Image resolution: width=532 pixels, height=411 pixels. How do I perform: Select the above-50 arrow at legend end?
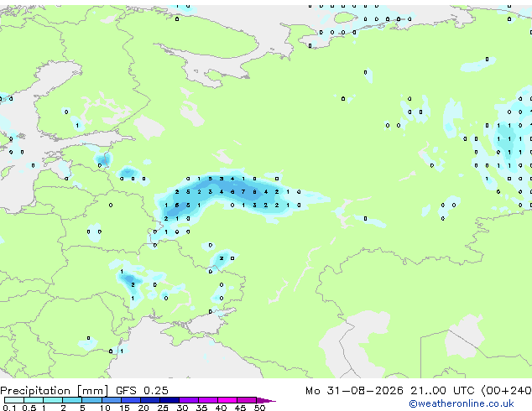click(266, 400)
